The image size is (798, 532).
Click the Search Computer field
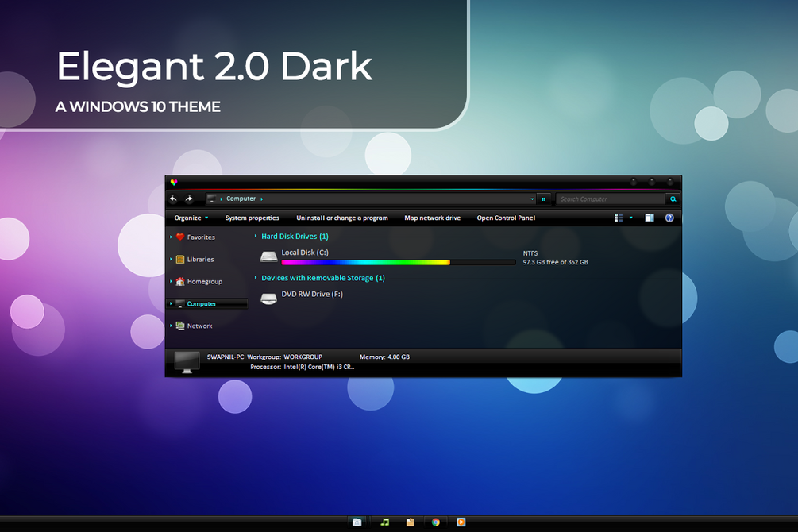(610, 199)
